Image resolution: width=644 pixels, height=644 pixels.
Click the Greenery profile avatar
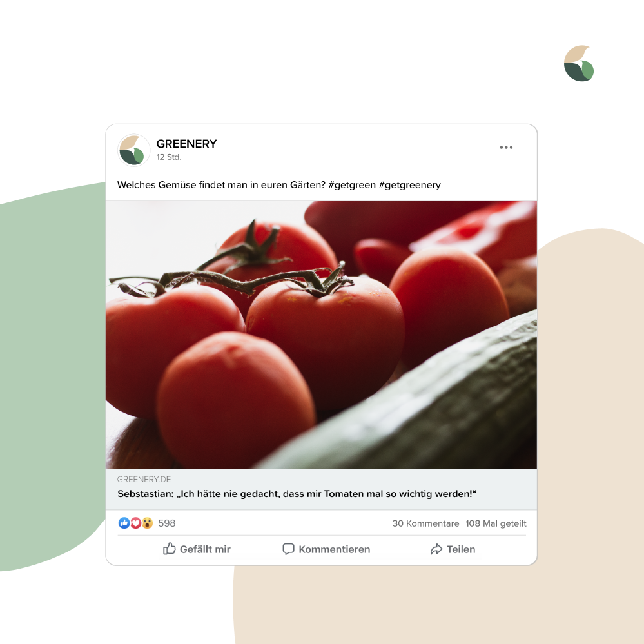pyautogui.click(x=134, y=150)
